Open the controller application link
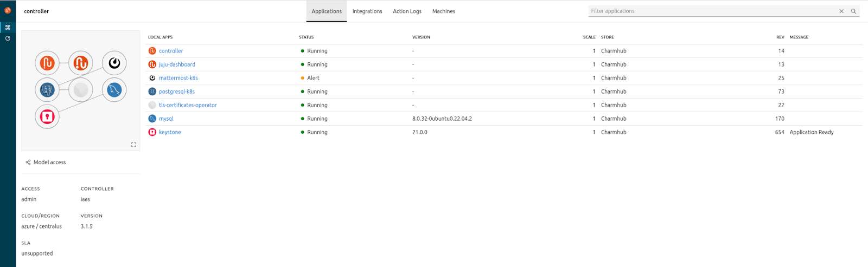Screen dimensions: 868x267 click(171, 51)
